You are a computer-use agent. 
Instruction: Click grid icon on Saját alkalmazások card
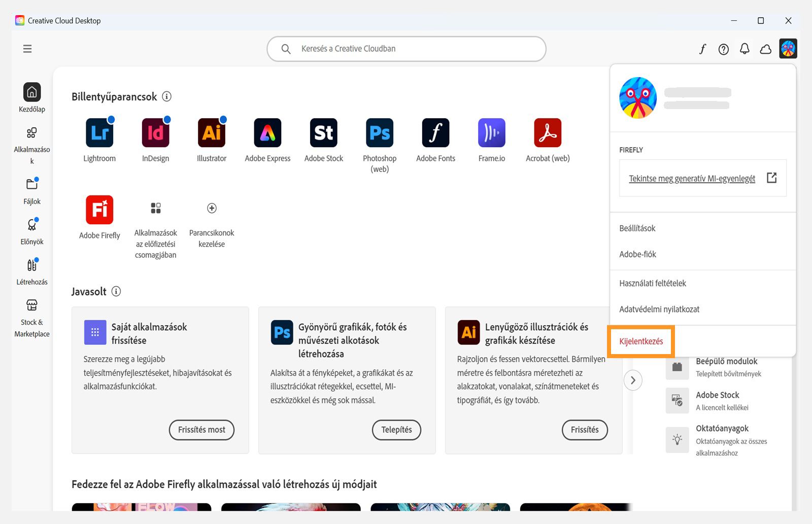95,332
